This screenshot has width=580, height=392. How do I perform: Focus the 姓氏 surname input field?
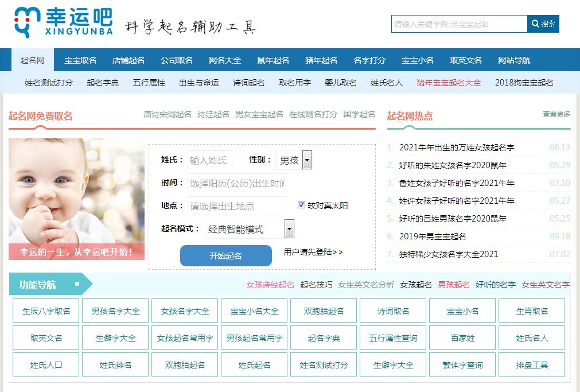(209, 160)
